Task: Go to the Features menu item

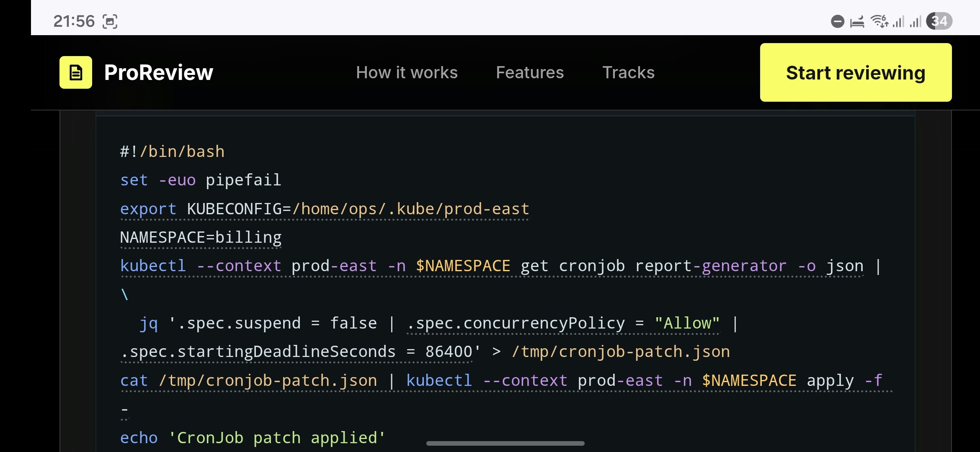Action: pos(530,72)
